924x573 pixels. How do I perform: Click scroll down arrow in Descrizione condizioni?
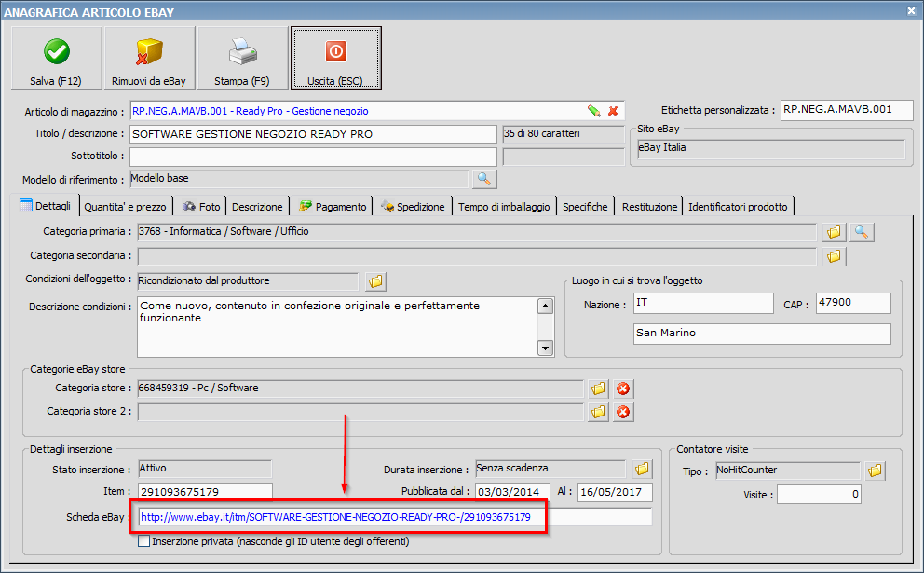coord(546,348)
